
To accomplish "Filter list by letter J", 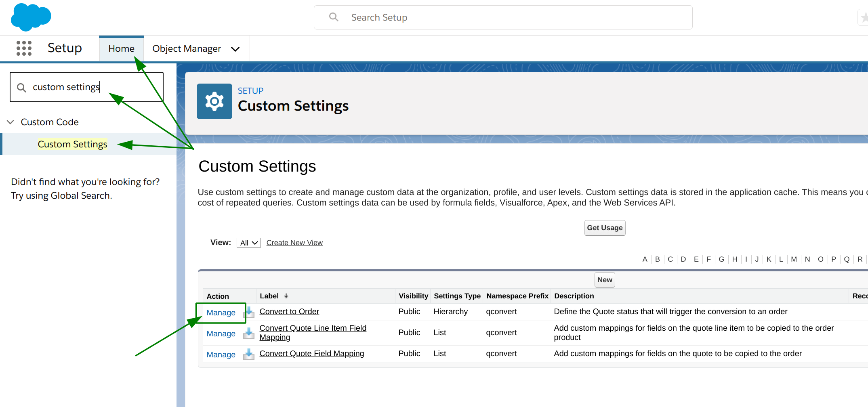I will click(x=757, y=259).
